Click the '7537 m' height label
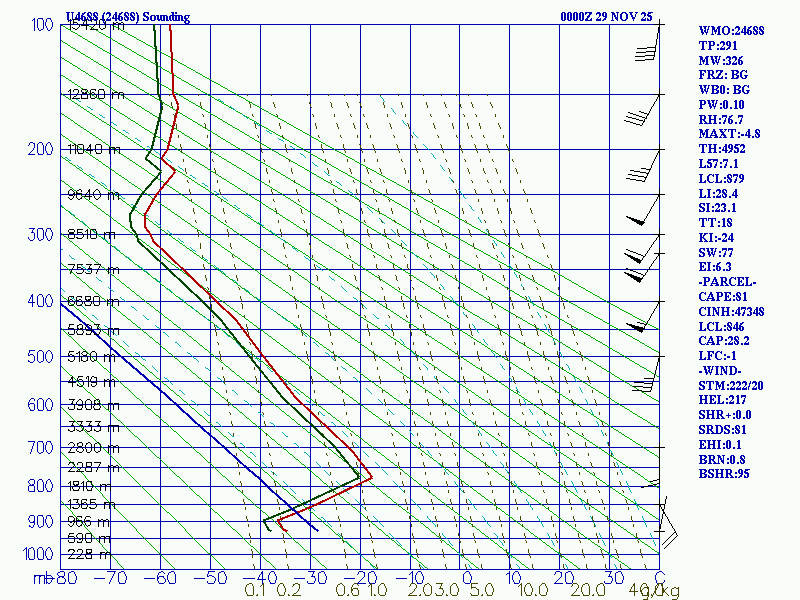Image resolution: width=800 pixels, height=600 pixels. 93,269
